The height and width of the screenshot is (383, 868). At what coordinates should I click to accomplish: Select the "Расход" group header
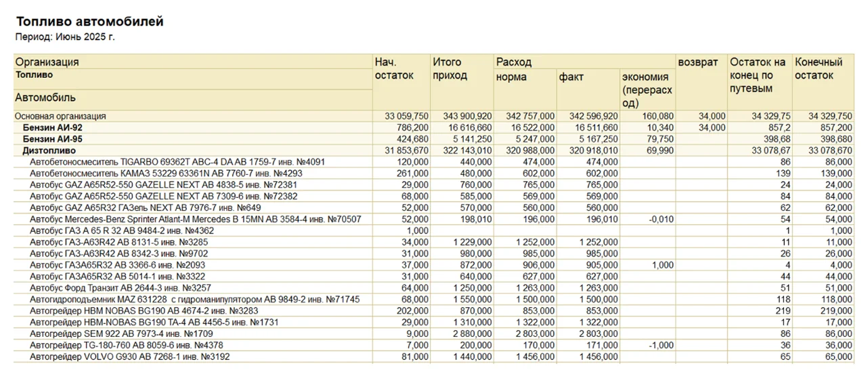(514, 62)
